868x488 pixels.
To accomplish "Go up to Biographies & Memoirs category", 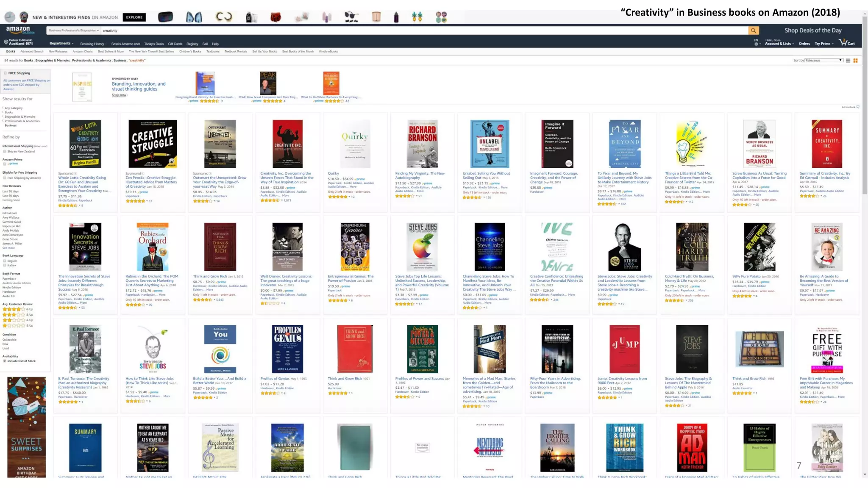I will point(20,116).
